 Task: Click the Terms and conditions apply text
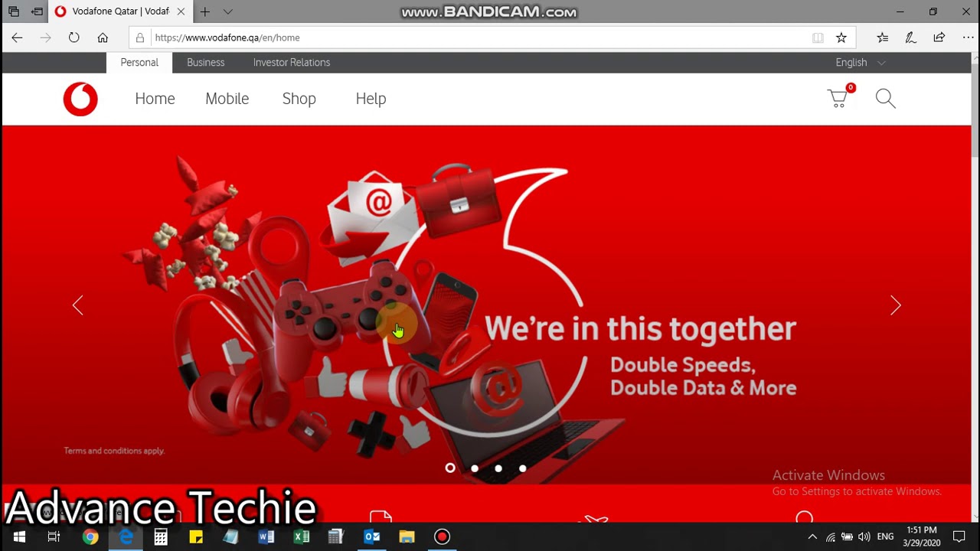point(114,451)
